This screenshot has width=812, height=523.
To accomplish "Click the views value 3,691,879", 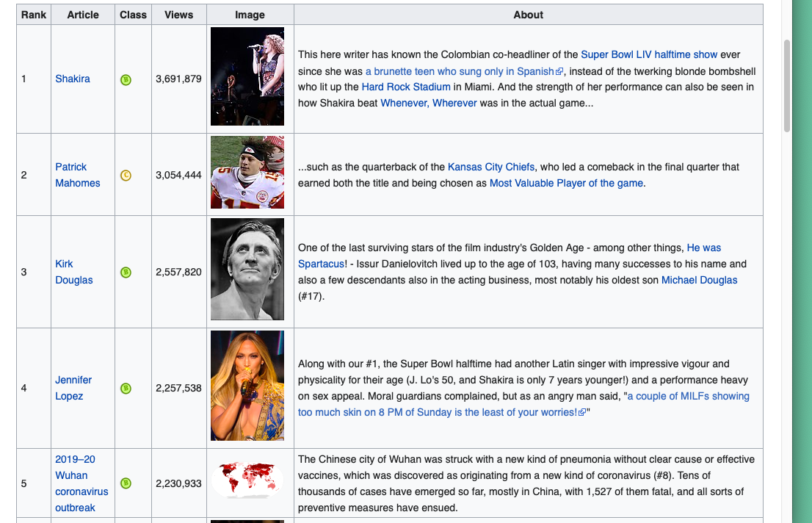I will pos(178,79).
